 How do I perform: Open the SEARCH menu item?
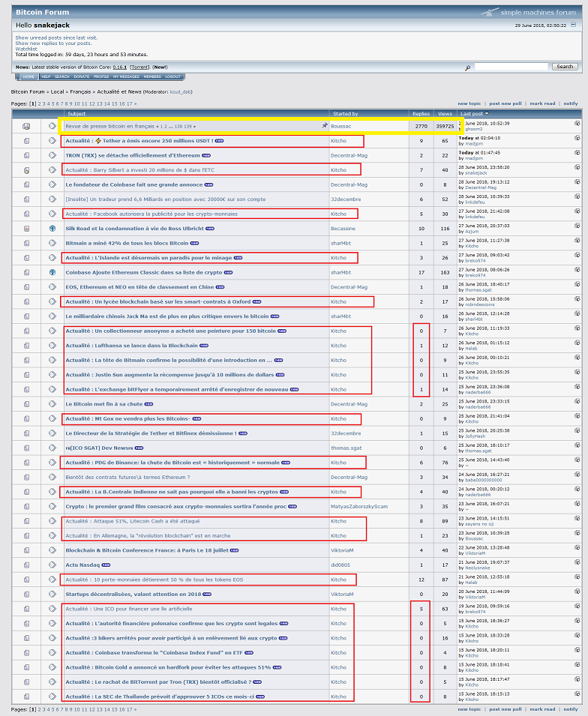pos(62,76)
